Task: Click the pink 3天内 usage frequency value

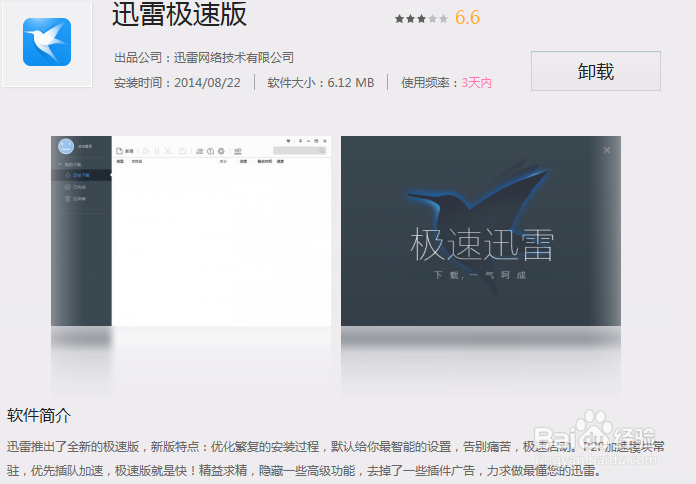Action: click(x=477, y=83)
